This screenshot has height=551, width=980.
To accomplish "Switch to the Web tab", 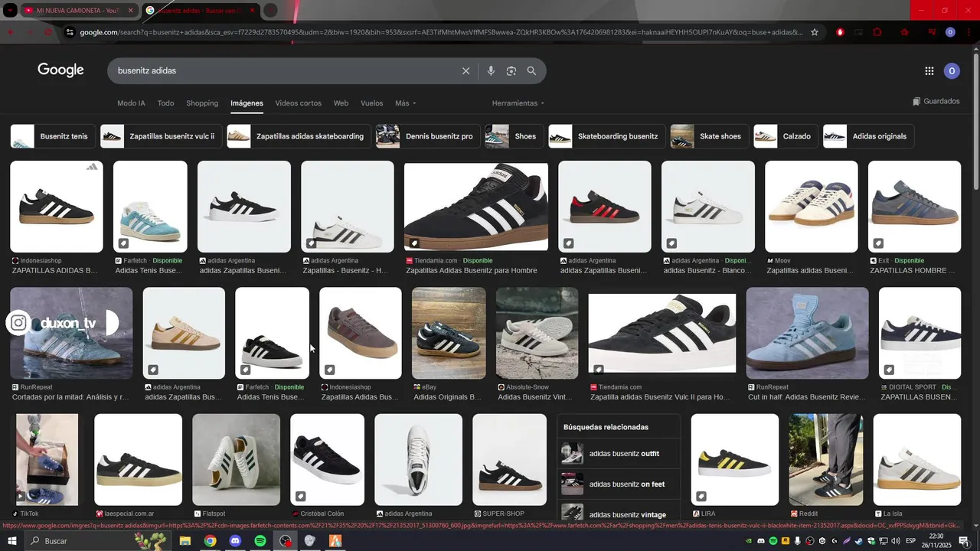I will click(x=341, y=103).
